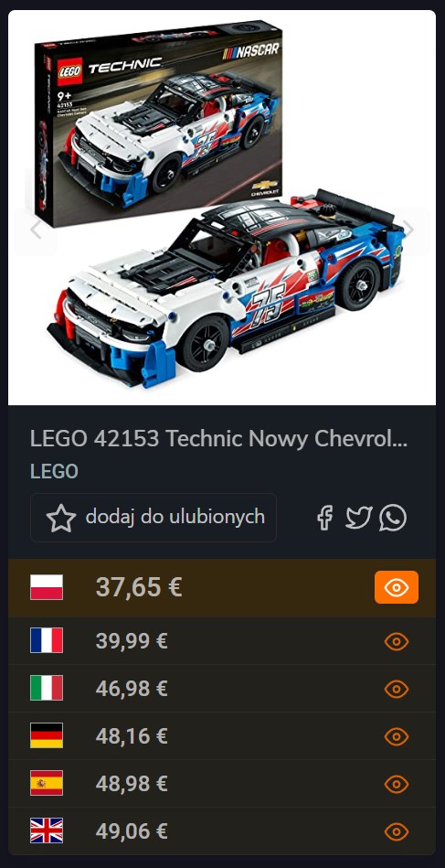Share the product on Facebook
445x868 pixels.
[x=325, y=518]
